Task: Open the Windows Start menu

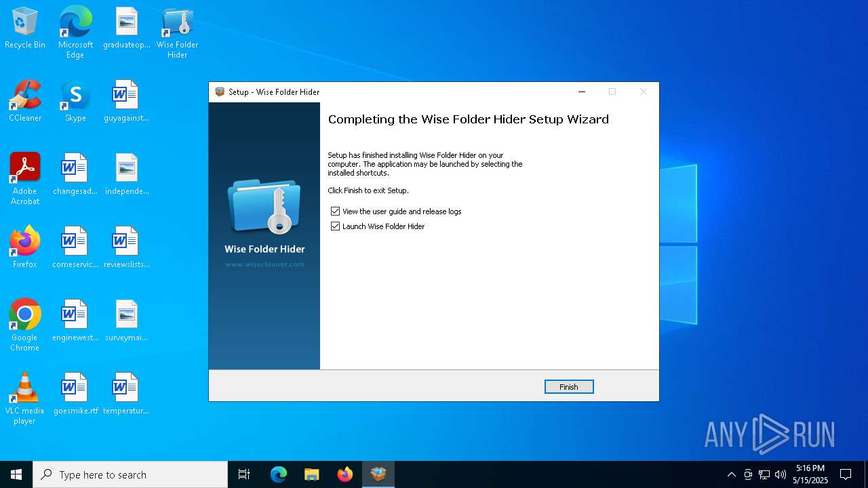Action: (x=16, y=474)
